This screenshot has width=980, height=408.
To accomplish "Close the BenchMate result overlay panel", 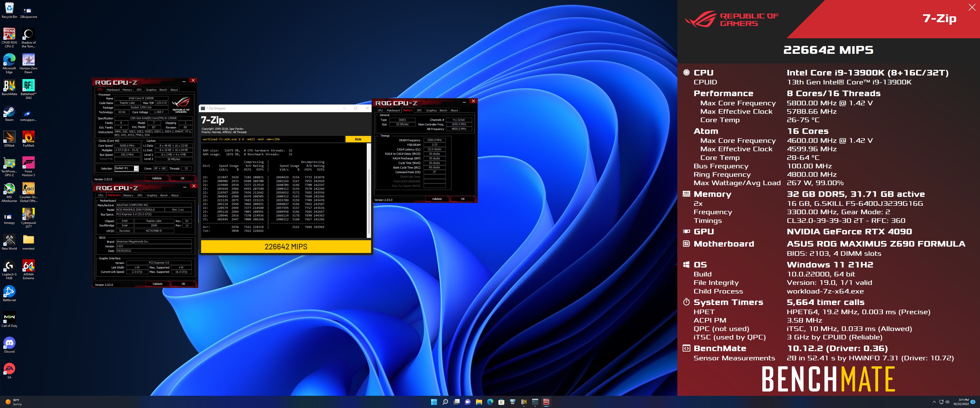I will [x=972, y=7].
